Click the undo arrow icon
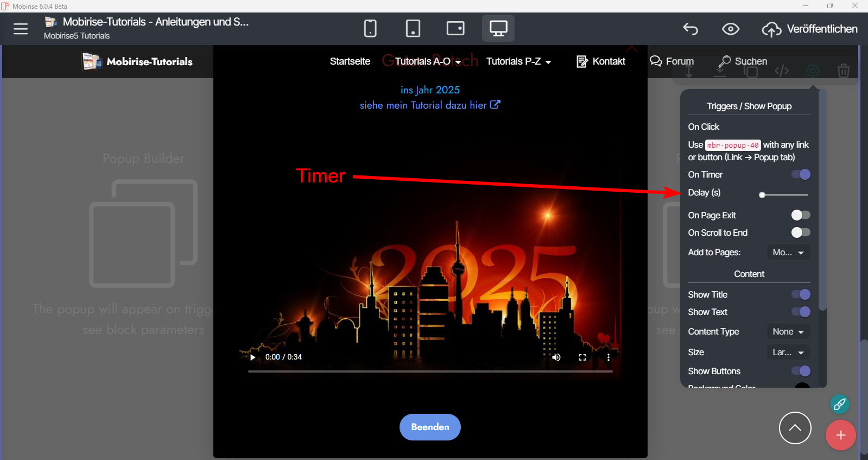This screenshot has width=868, height=460. (x=690, y=29)
